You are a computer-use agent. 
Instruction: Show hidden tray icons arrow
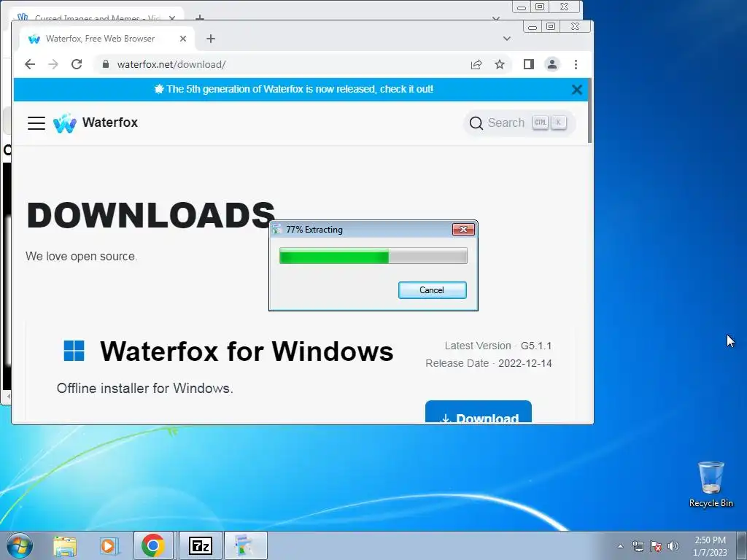(620, 546)
